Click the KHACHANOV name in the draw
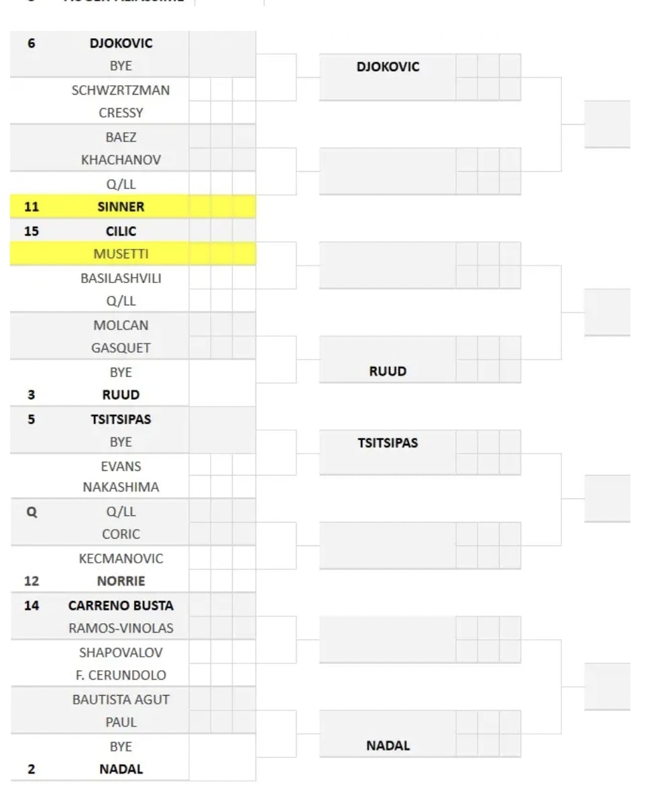Screen dimensions: 672x805 121,160
